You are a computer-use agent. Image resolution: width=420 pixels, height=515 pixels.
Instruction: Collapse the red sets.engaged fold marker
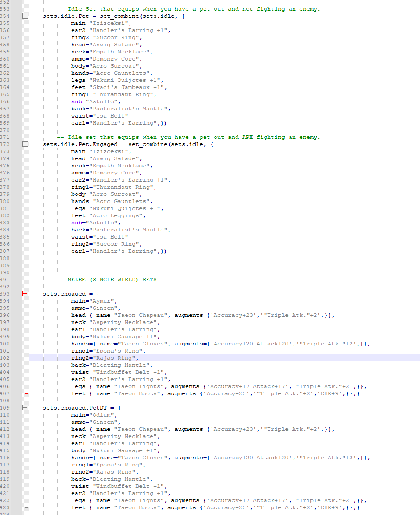25,294
